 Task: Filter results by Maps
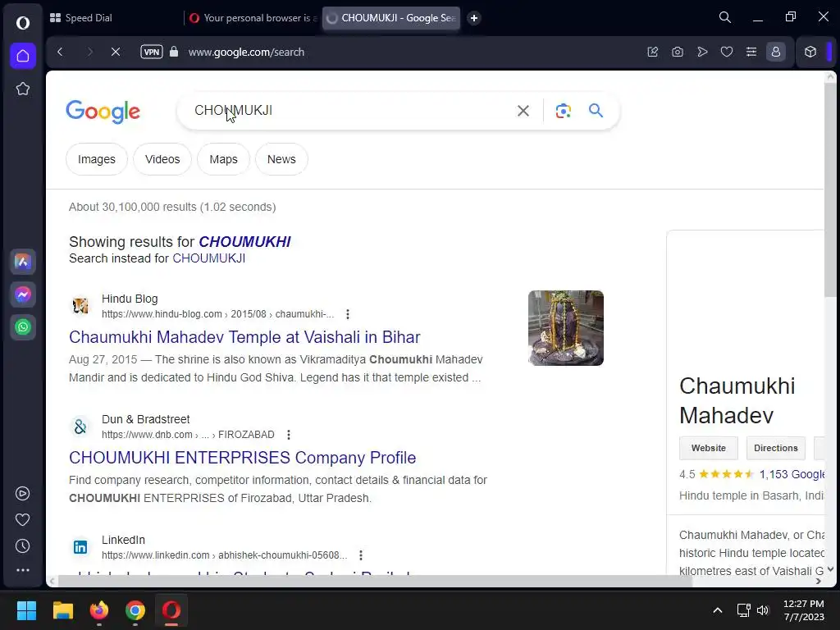pyautogui.click(x=223, y=159)
